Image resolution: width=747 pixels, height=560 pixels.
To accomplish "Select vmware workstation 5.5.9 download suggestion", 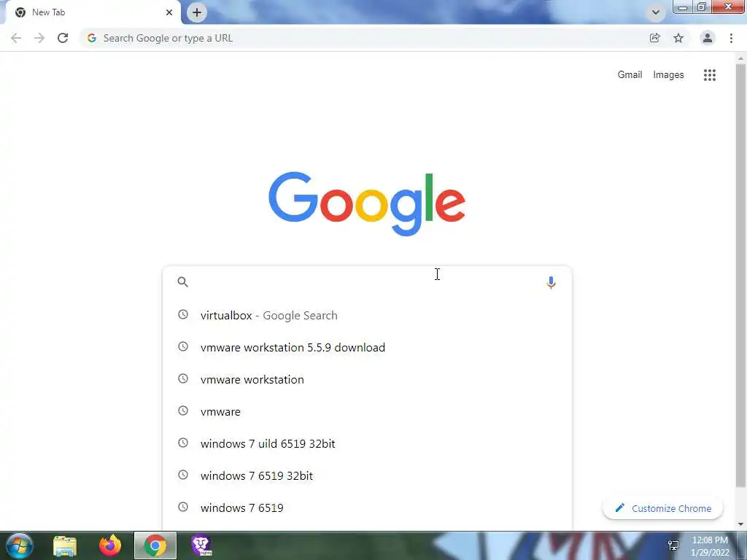I will click(367, 347).
